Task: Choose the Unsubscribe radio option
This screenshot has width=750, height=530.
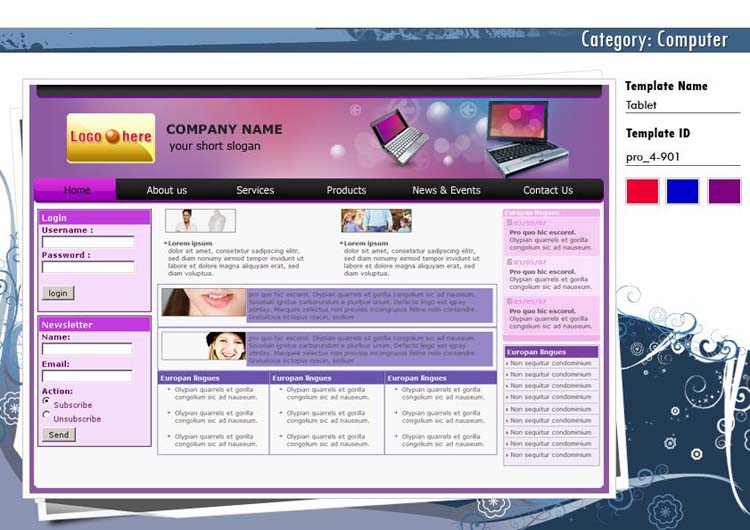Action: pos(46,416)
